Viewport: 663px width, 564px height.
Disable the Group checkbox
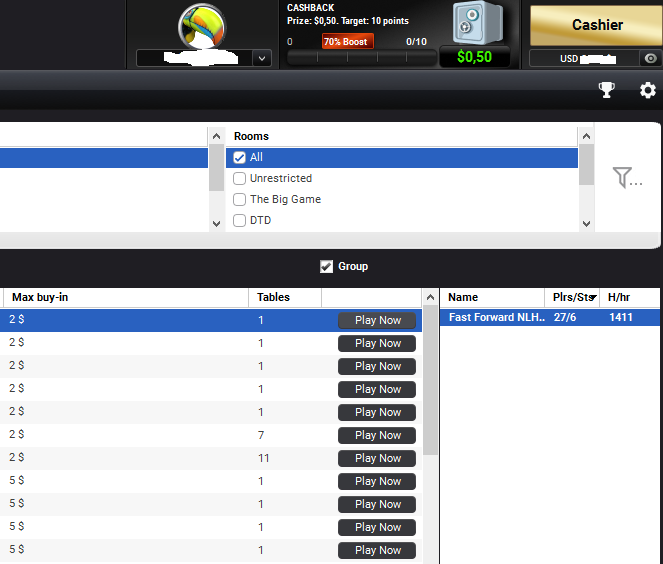pyautogui.click(x=326, y=266)
